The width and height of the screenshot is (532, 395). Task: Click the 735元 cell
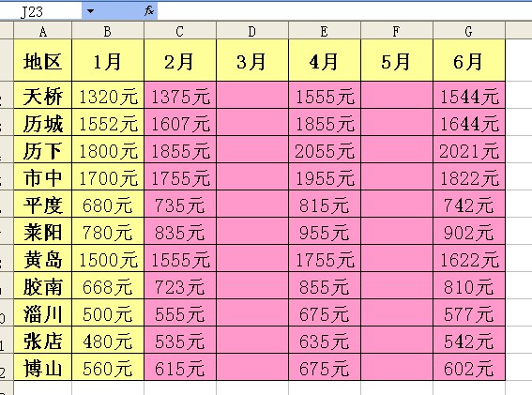coord(180,204)
